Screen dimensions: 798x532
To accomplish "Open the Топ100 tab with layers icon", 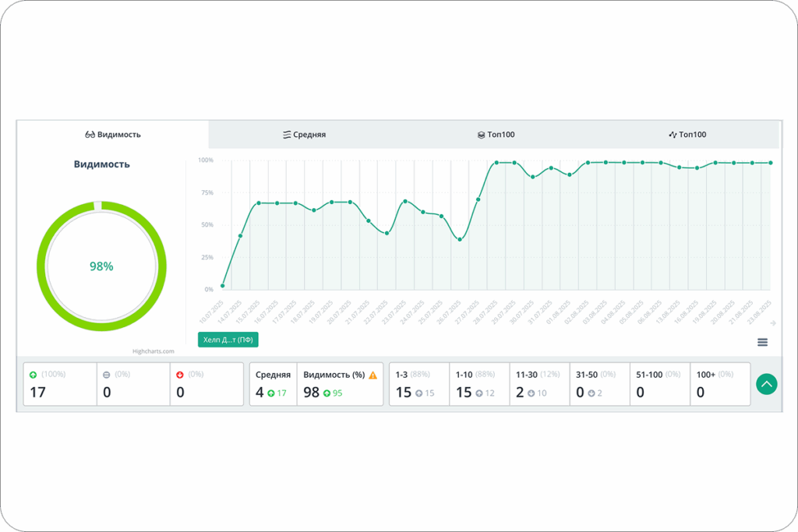I will [496, 135].
